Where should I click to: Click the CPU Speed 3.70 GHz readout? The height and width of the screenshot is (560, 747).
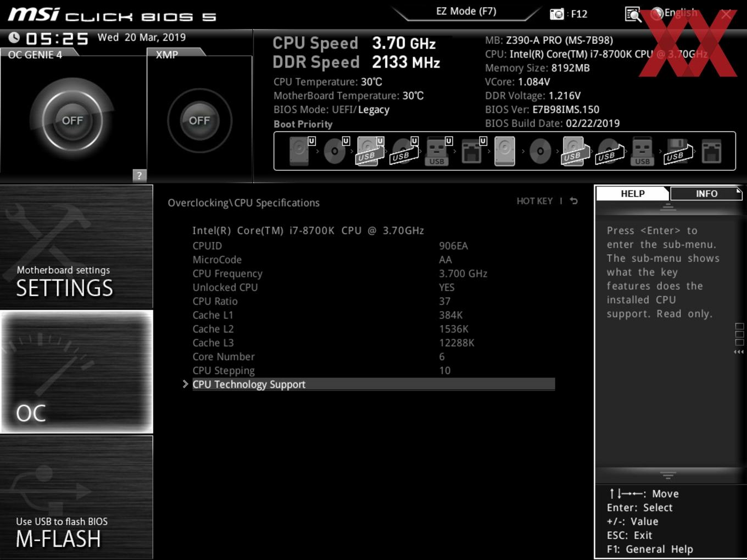point(354,43)
